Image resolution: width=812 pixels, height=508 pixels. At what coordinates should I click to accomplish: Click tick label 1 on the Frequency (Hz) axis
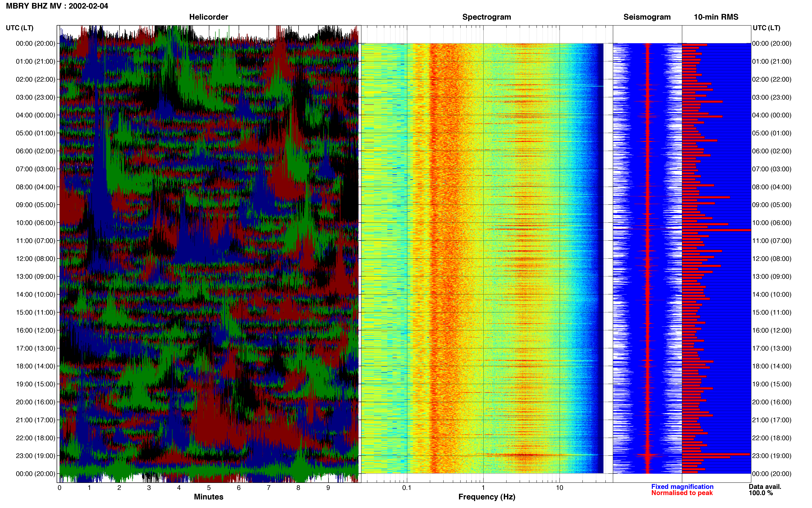tap(483, 488)
